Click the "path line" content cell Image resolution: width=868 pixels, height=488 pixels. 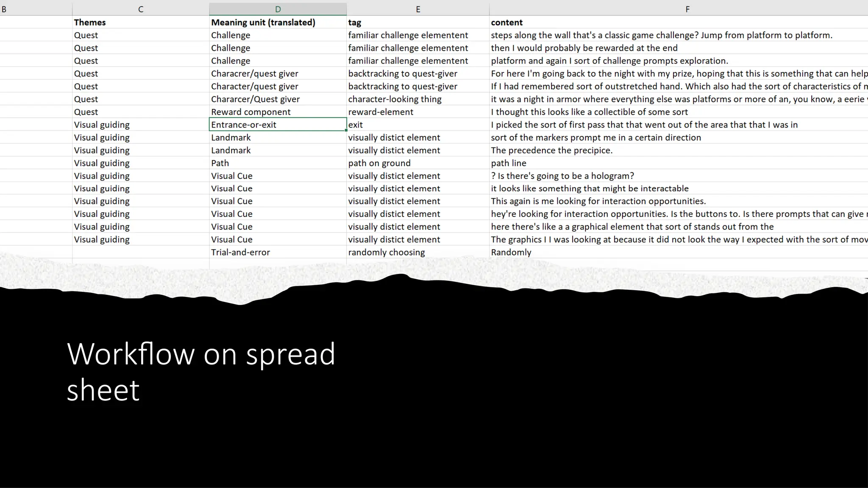(679, 163)
